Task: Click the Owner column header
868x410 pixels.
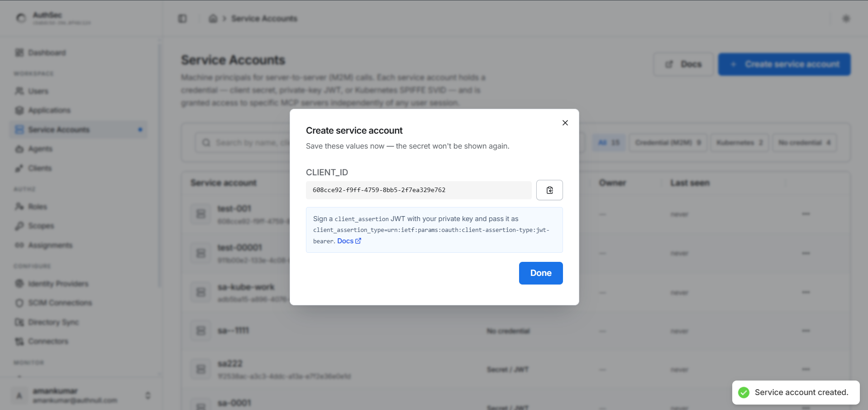Action: point(612,183)
